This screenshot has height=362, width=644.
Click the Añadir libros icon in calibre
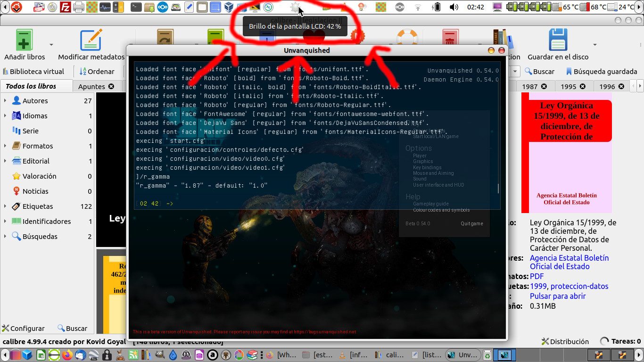point(25,40)
